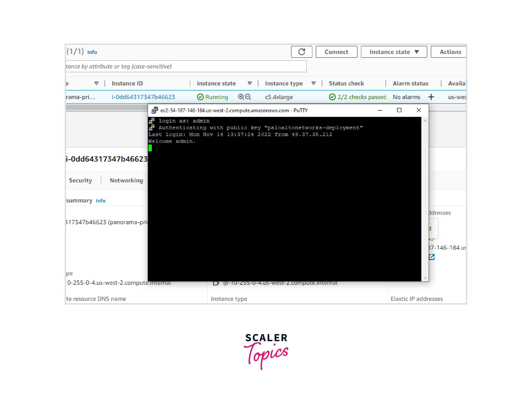Image resolution: width=532 pixels, height=400 pixels.
Task: Click the PuTTY icon in the title bar
Action: pyautogui.click(x=155, y=110)
